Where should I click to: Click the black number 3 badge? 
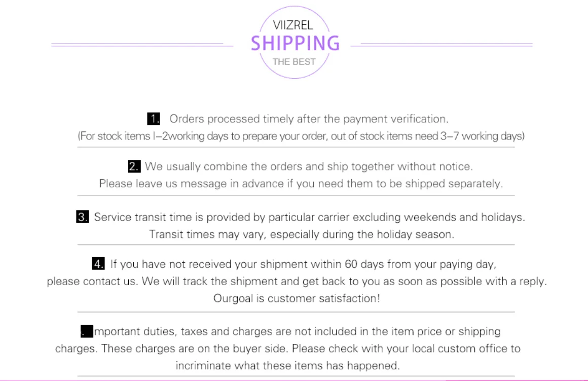83,217
